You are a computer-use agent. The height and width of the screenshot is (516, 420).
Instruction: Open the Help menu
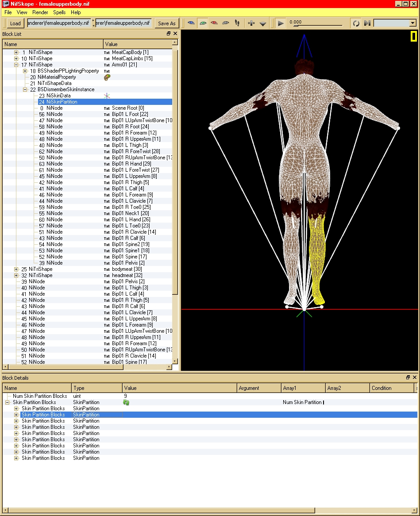coord(76,12)
